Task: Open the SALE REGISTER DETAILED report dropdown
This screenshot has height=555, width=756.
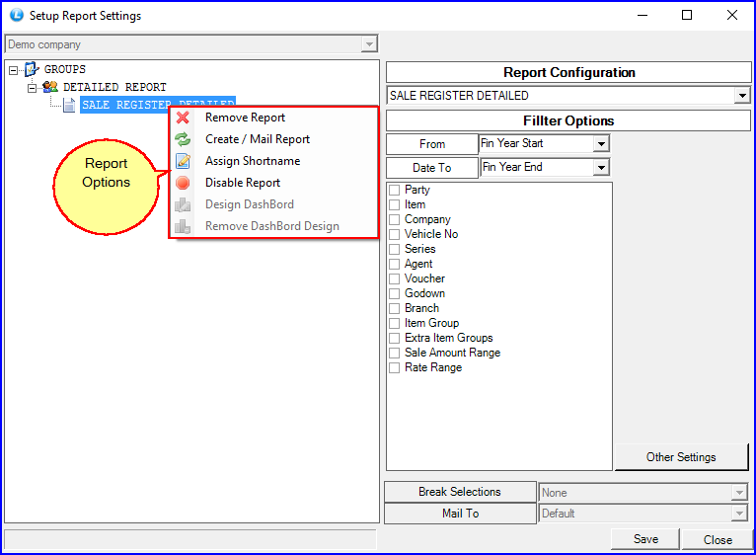Action: 742,96
